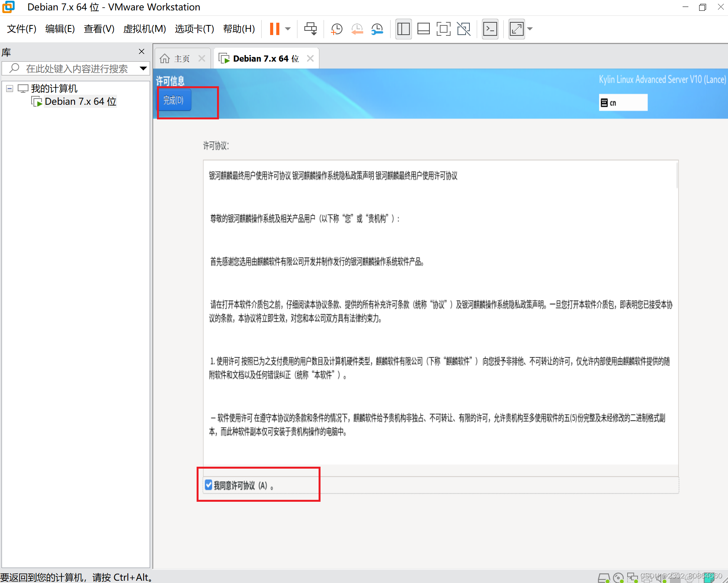Click the 许可协议: label
This screenshot has height=583, width=728.
pos(216,146)
